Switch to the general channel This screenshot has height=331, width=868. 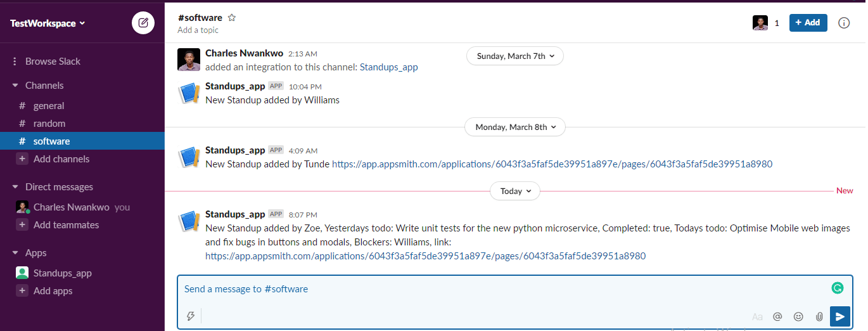pos(49,106)
